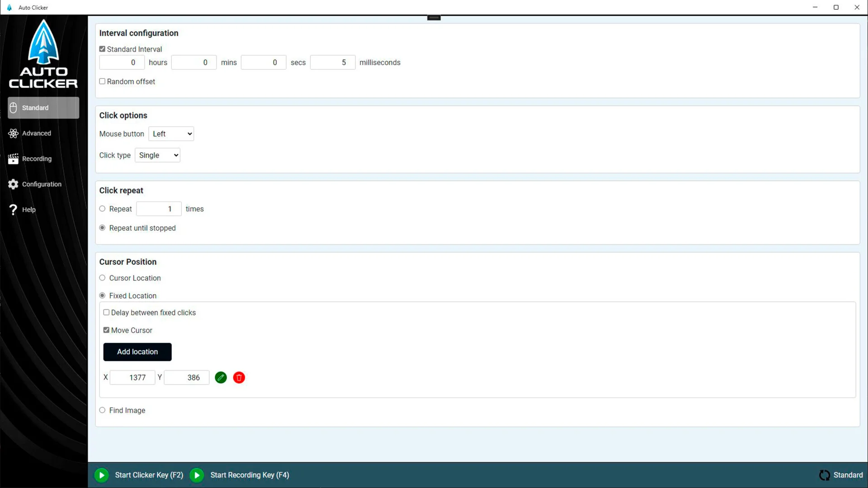Click the Help question mark icon
This screenshot has width=868, height=488.
point(13,210)
